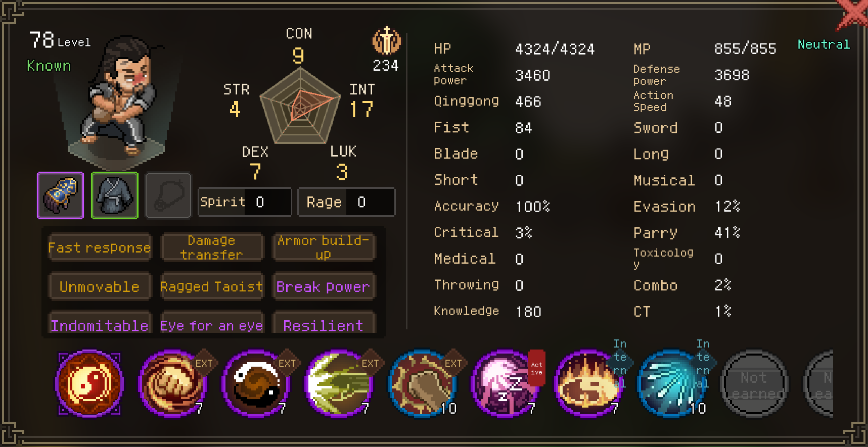868x447 pixels.
Task: Select the Fast response trait
Action: coord(100,247)
